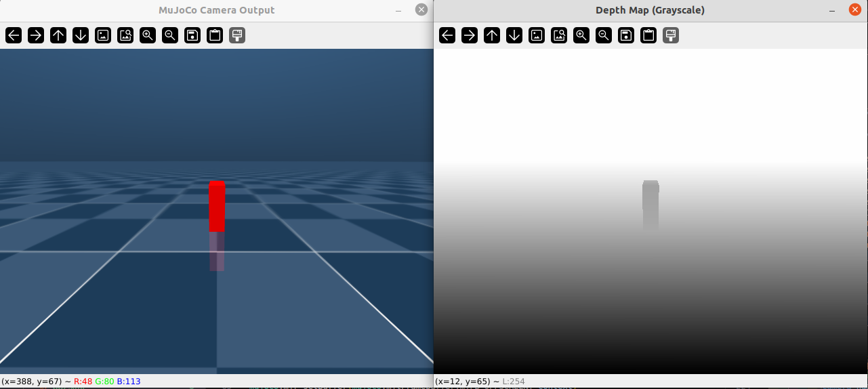Reset Depth Map to original image size
Screen dimensions: 868x389
pyautogui.click(x=537, y=35)
